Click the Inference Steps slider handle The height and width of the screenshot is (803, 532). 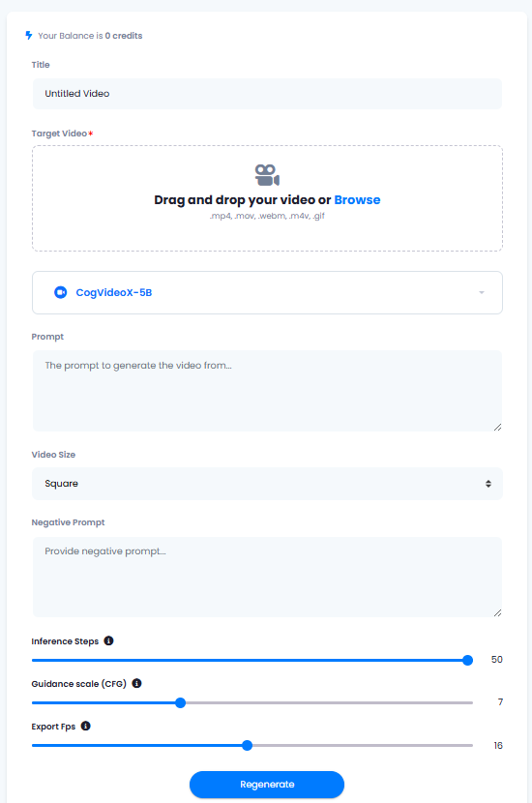467,660
